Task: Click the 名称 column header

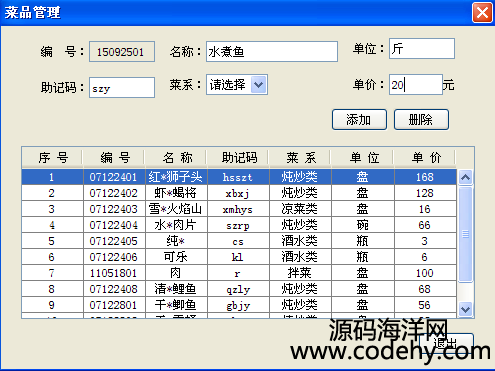Action: pos(176,157)
